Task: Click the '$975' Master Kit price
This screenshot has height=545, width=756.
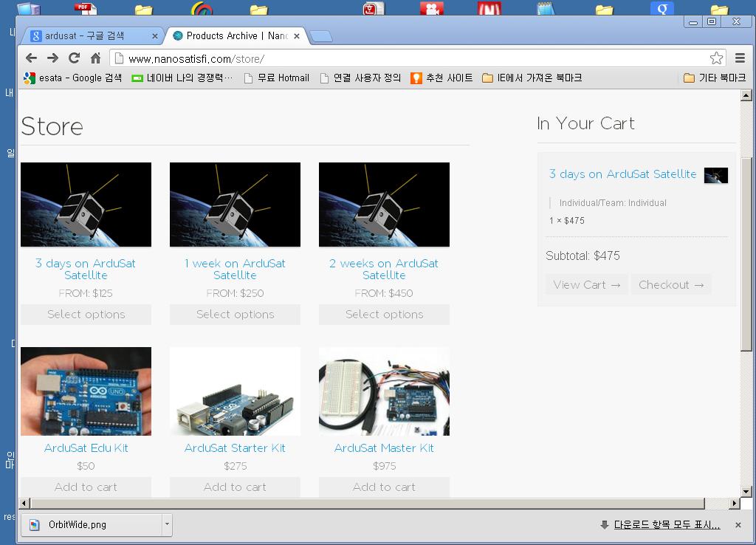Action: pos(384,466)
